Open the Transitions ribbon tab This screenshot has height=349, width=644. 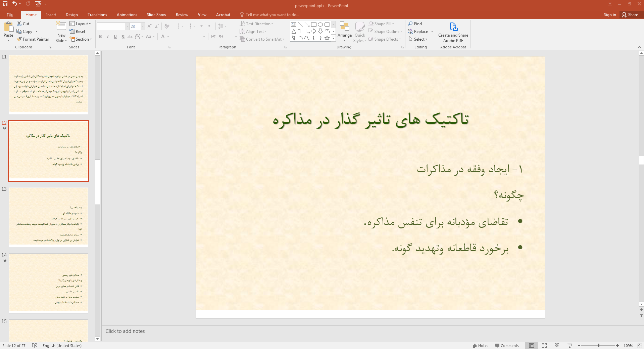click(97, 15)
